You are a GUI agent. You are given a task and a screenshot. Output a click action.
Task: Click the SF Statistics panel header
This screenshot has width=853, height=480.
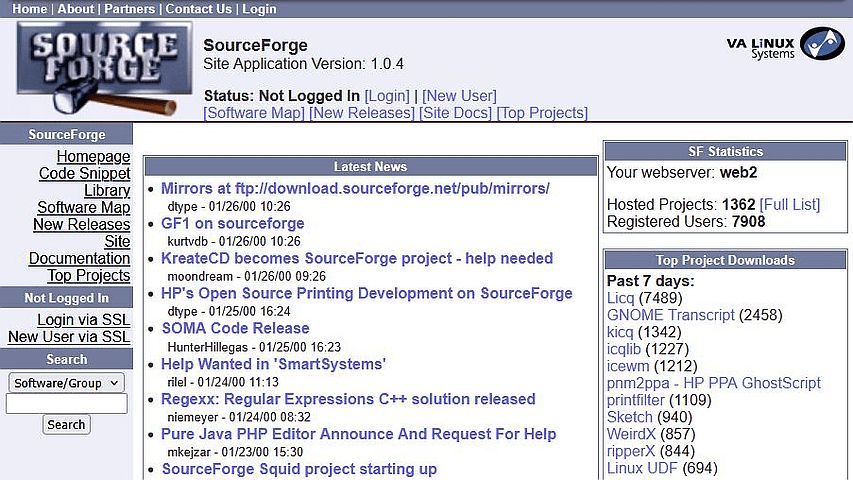click(x=726, y=151)
